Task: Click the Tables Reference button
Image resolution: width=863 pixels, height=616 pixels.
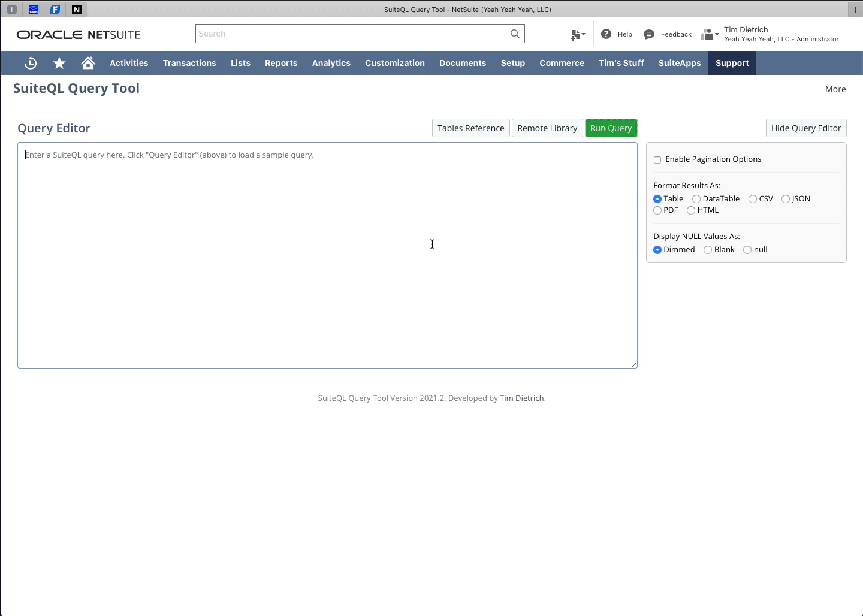Action: tap(471, 128)
